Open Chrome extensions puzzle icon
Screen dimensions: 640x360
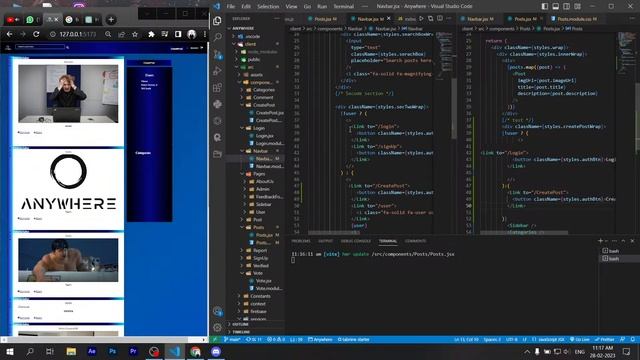click(151, 34)
